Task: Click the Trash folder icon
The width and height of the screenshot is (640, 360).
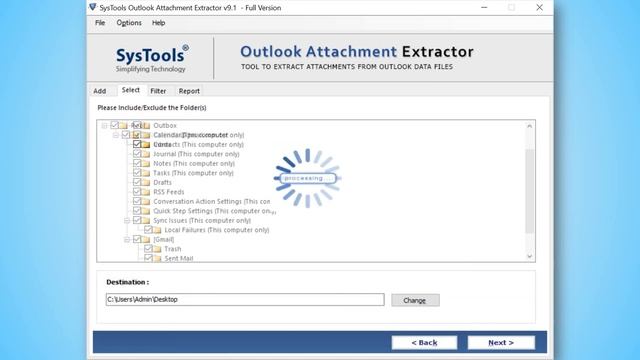Action: (157, 249)
